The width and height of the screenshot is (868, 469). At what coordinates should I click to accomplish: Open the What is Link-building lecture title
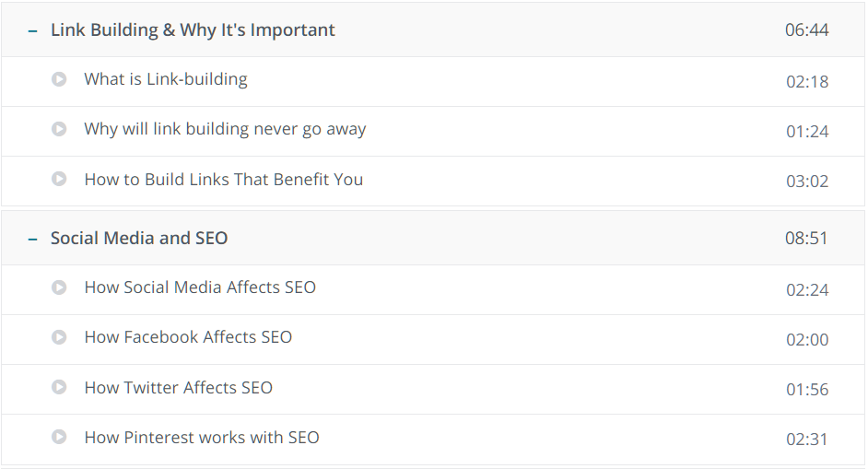166,79
